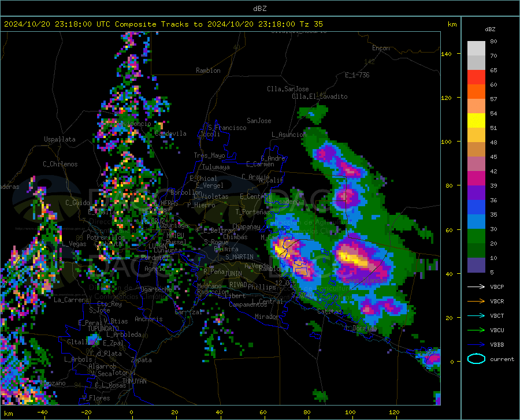Click the 'S_MARTIN' label on map
The image size is (520, 420).
(x=239, y=257)
